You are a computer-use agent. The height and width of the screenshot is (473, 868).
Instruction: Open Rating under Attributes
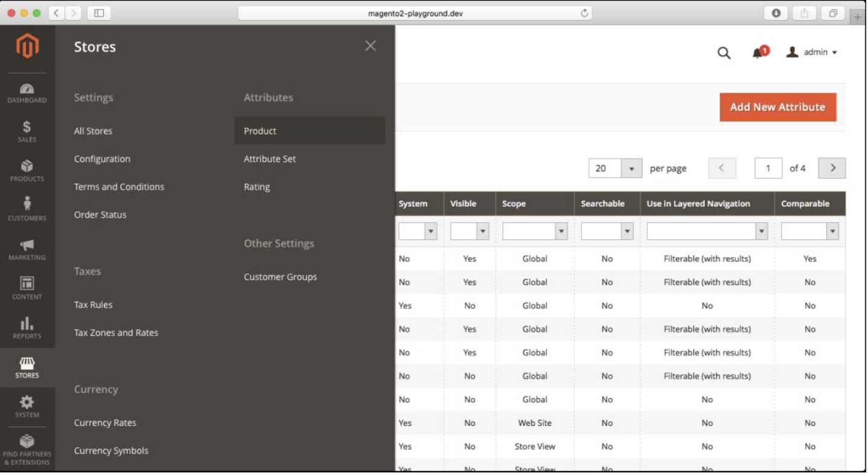point(257,186)
